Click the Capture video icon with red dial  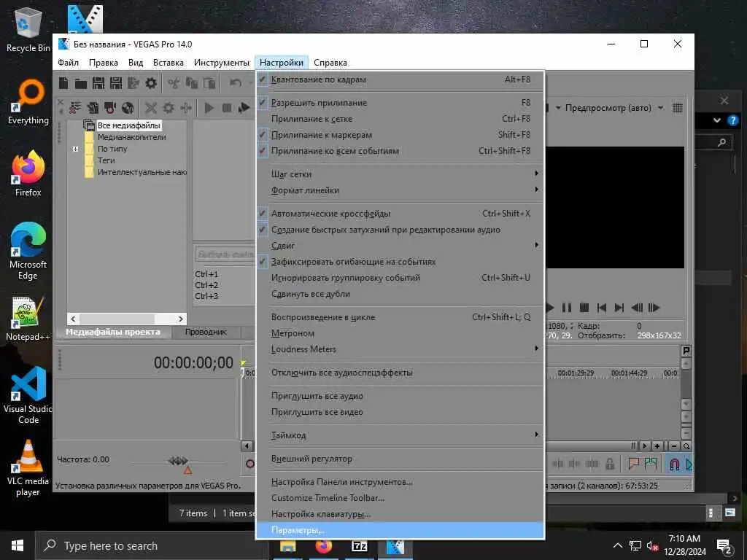coord(110,108)
